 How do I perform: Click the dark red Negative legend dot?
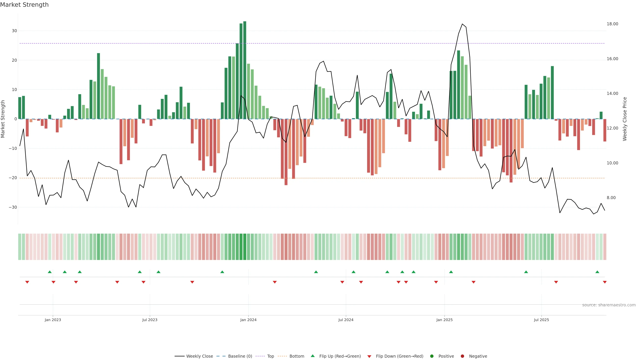point(462,356)
